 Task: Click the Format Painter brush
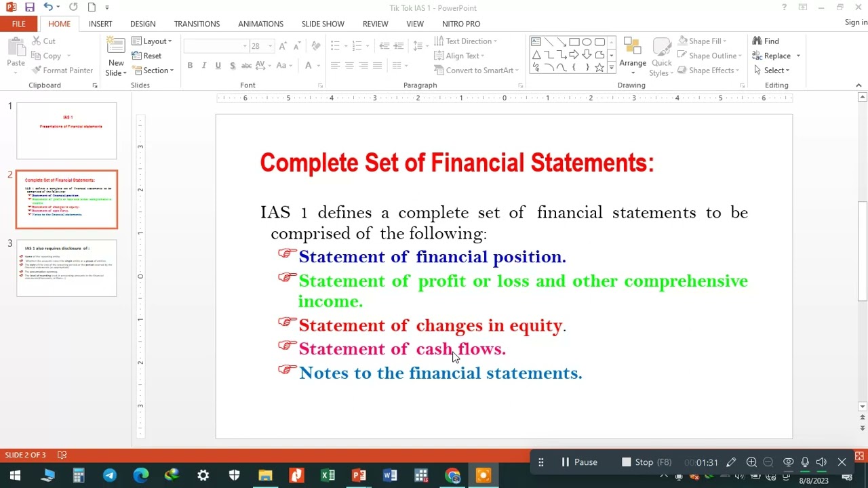(x=37, y=70)
